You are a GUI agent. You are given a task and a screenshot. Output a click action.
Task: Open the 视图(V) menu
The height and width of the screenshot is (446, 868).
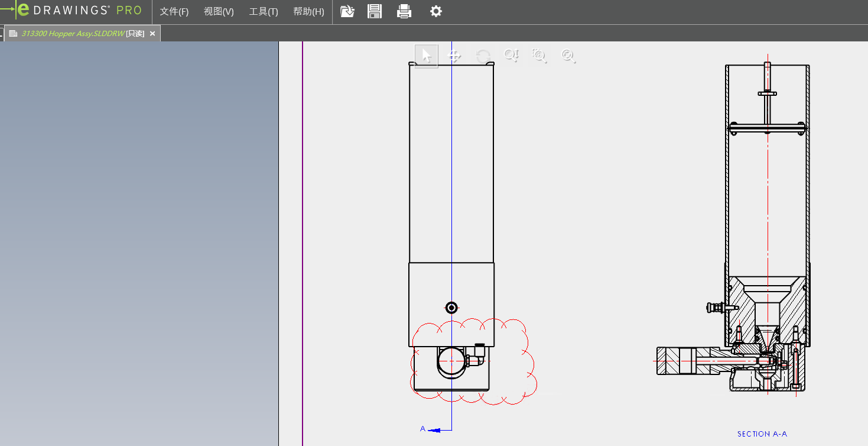[x=219, y=12]
